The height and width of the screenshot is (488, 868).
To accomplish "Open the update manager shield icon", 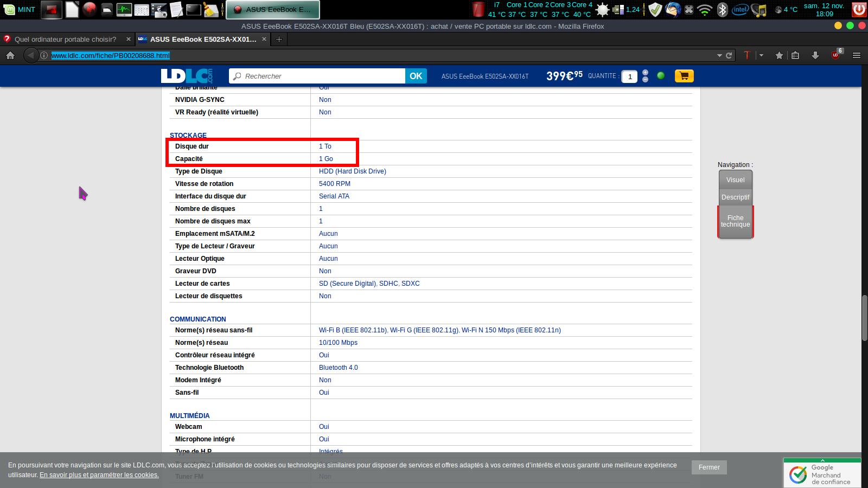I will coord(655,9).
